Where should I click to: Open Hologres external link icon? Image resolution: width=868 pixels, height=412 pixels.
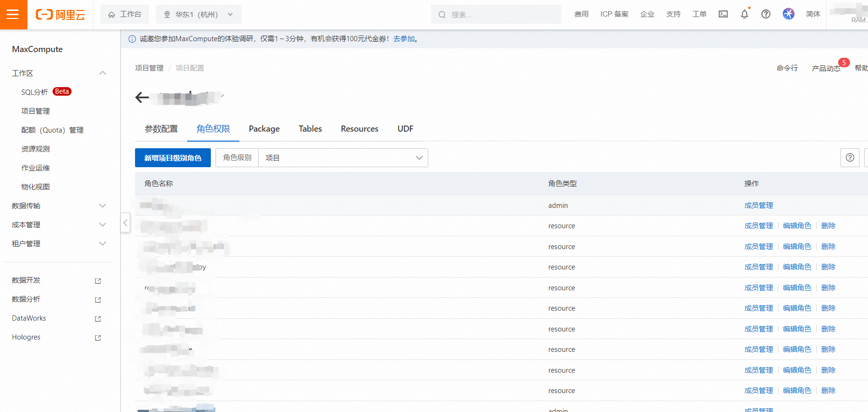click(x=98, y=338)
